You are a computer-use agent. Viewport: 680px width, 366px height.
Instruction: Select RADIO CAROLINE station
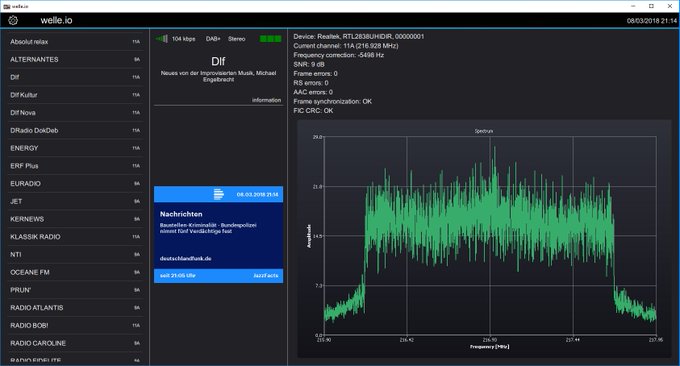[75, 343]
